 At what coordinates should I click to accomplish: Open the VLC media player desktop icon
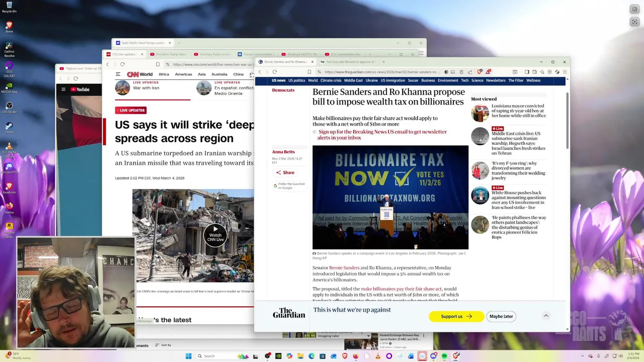(x=9, y=149)
